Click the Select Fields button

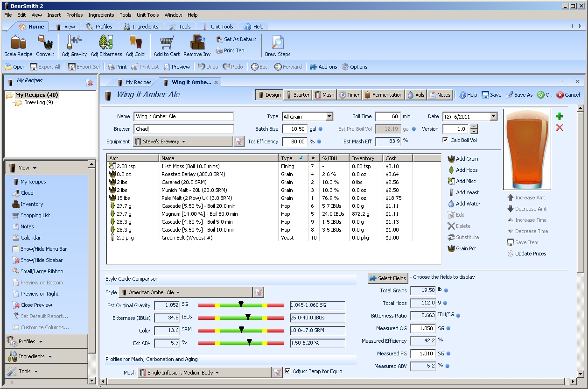(x=388, y=278)
